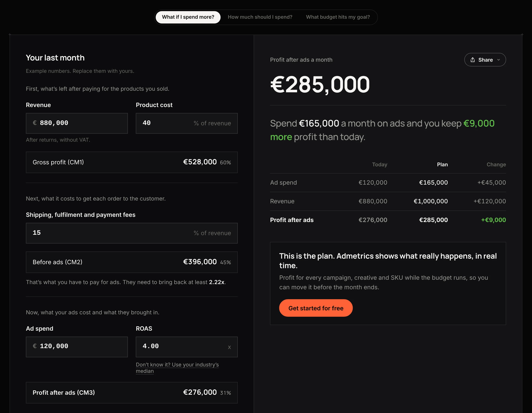Click the Get started for free button
The image size is (532, 413).
pyautogui.click(x=316, y=308)
